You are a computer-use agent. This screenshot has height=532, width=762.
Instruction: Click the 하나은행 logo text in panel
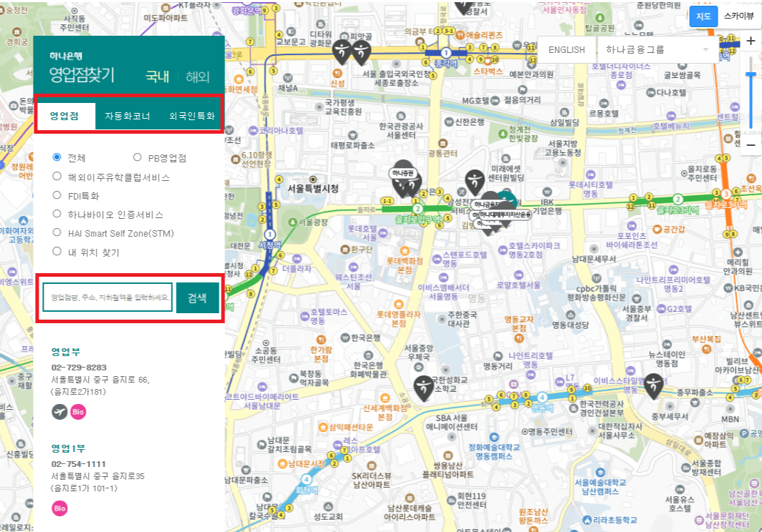click(66, 56)
